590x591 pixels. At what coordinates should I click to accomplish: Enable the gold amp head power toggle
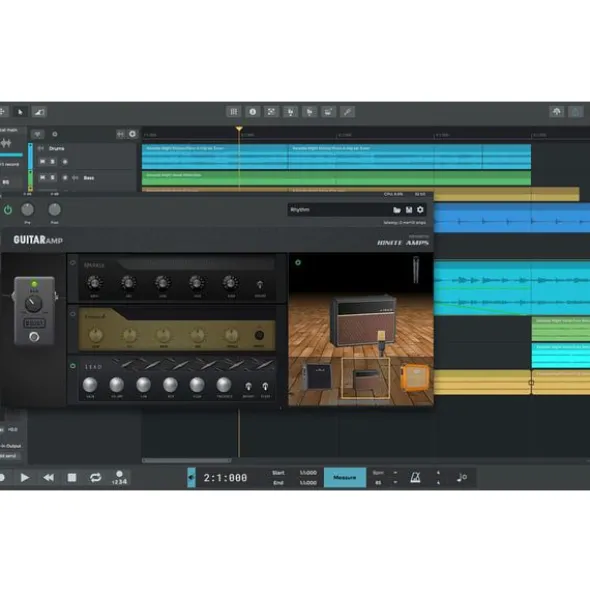pos(73,314)
